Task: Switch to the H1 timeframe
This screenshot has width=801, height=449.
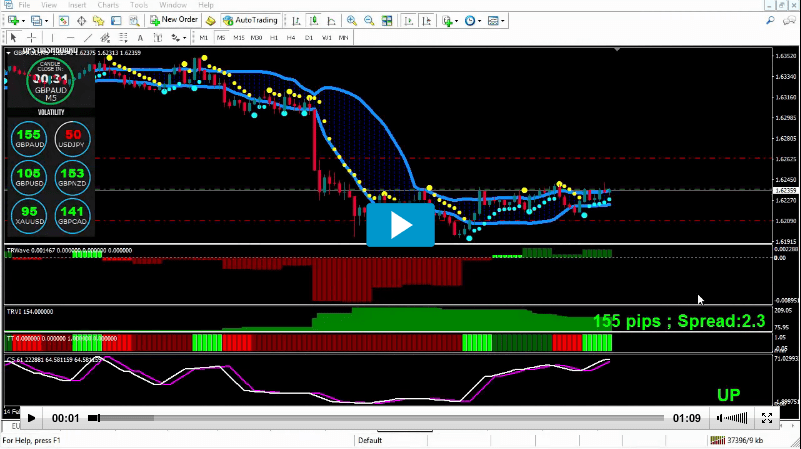Action: [274, 38]
